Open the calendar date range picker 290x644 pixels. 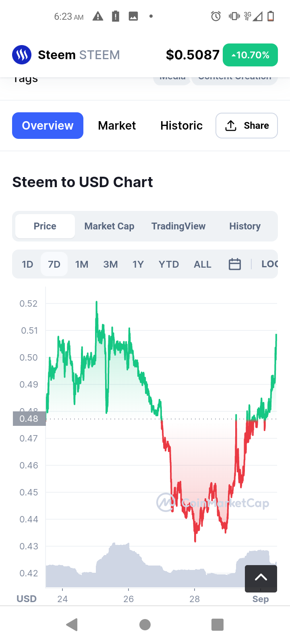(x=234, y=264)
